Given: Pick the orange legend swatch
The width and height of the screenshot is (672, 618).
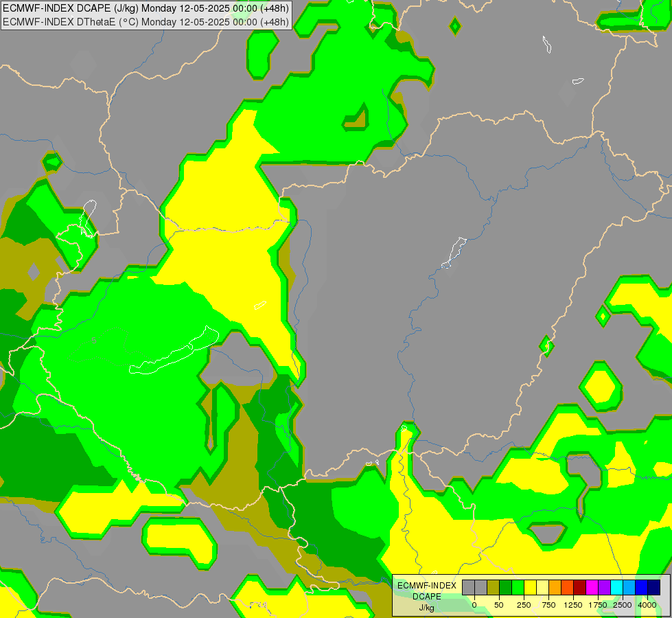Looking at the screenshot, I should point(555,587).
